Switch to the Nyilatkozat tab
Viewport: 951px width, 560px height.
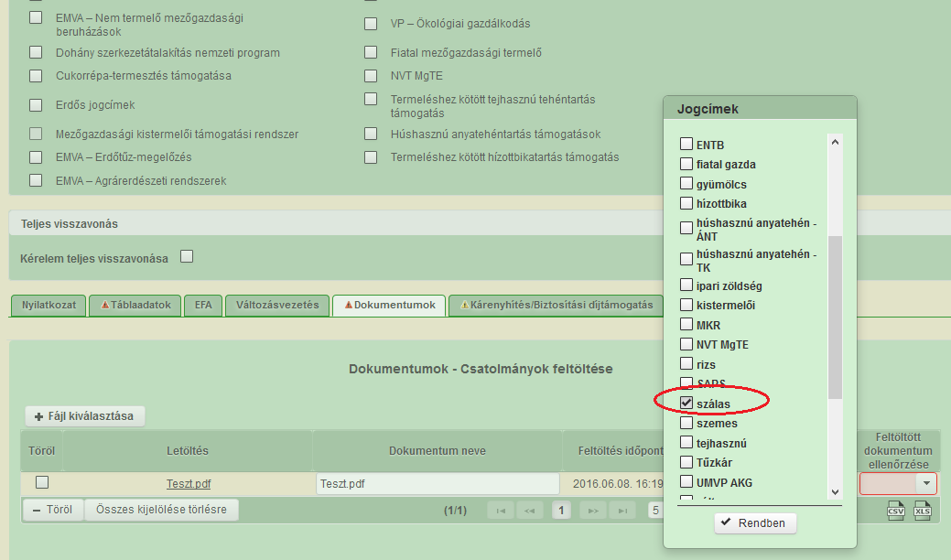(49, 306)
